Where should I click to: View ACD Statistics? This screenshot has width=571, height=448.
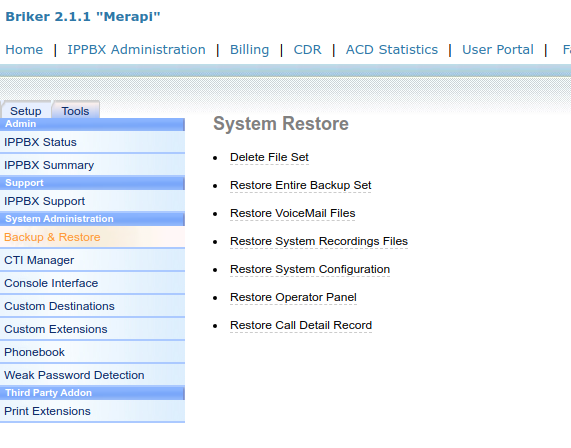(392, 50)
